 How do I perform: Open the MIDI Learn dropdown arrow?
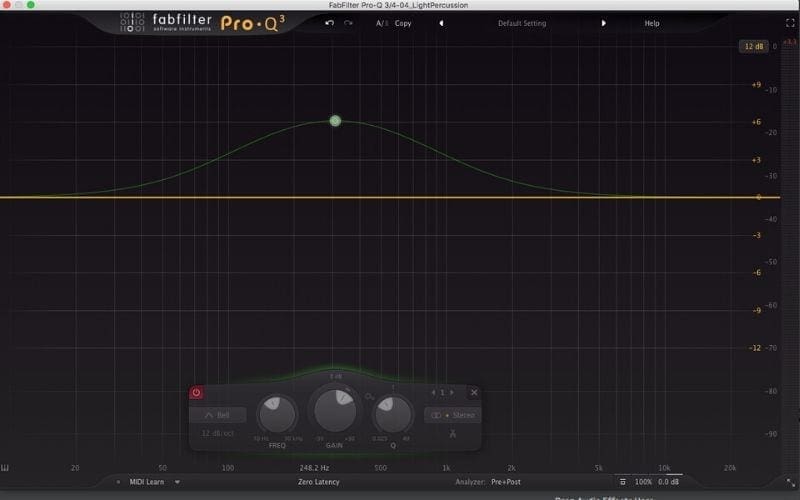(177, 482)
